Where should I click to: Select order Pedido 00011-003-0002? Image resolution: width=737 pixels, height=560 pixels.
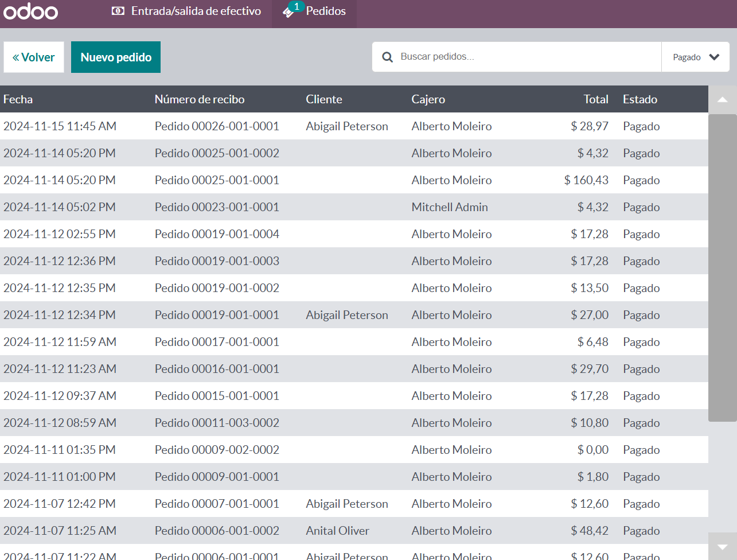click(354, 423)
